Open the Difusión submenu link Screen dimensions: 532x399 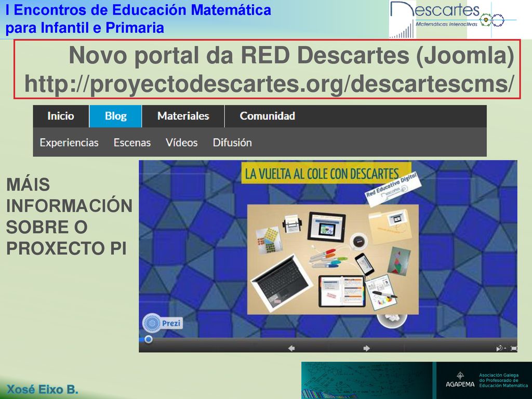[232, 142]
